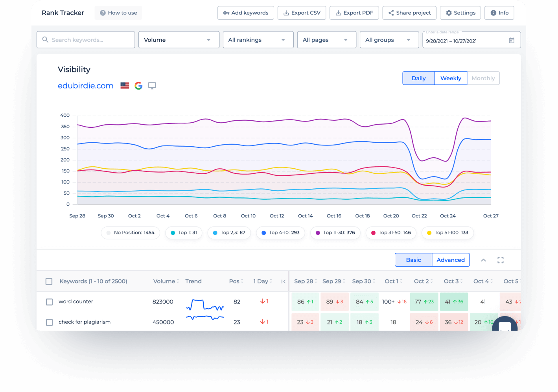The height and width of the screenshot is (392, 558).
Task: Click the 'check for plagiarism' keyword text
Action: pyautogui.click(x=85, y=322)
